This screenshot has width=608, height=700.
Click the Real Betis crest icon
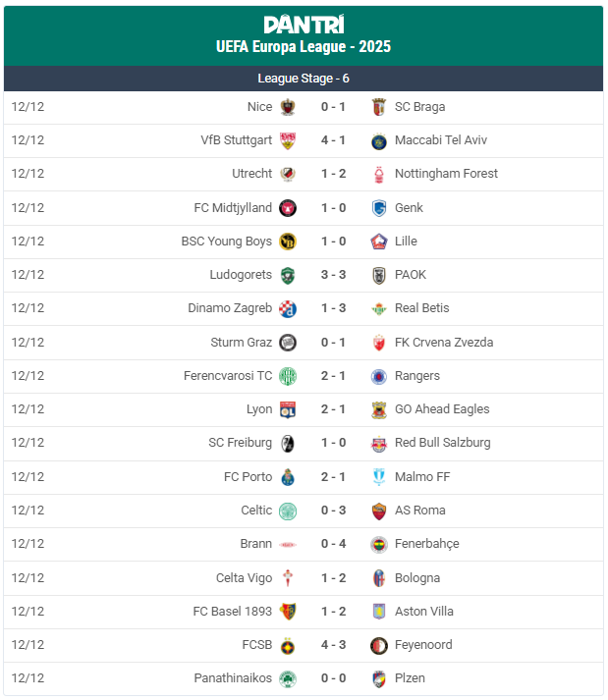point(379,308)
